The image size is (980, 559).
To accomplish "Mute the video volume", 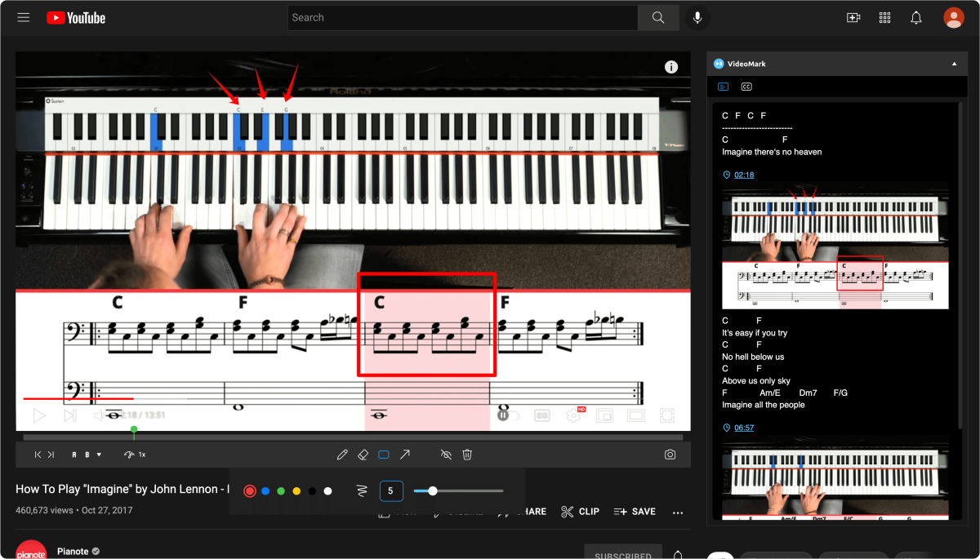I will coord(100,415).
